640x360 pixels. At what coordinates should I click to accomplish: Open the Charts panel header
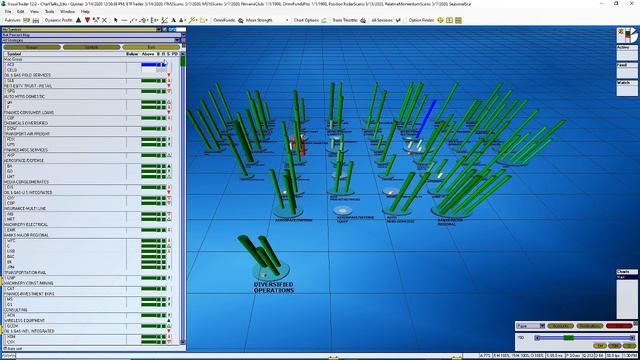click(627, 272)
